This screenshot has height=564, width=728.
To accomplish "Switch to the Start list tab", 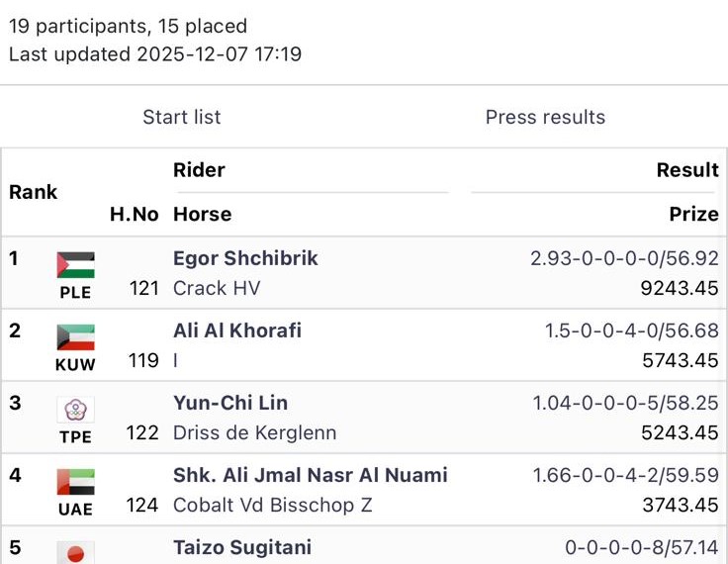I will (182, 117).
